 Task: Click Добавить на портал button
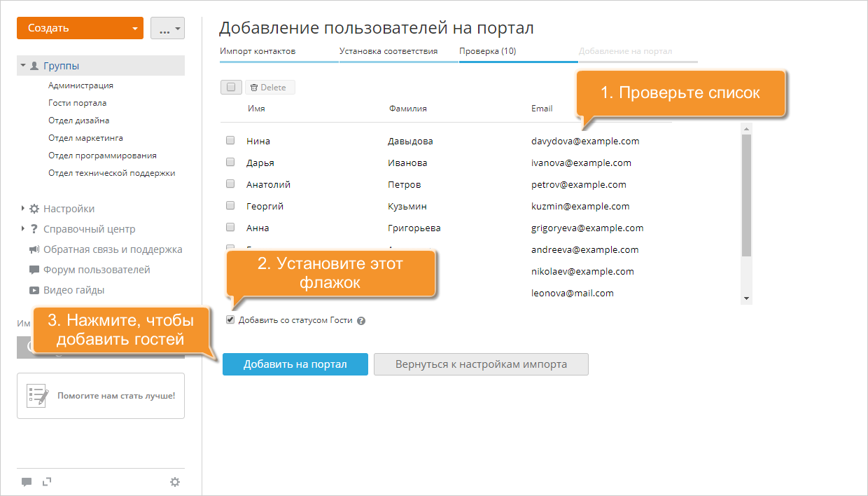tap(295, 364)
